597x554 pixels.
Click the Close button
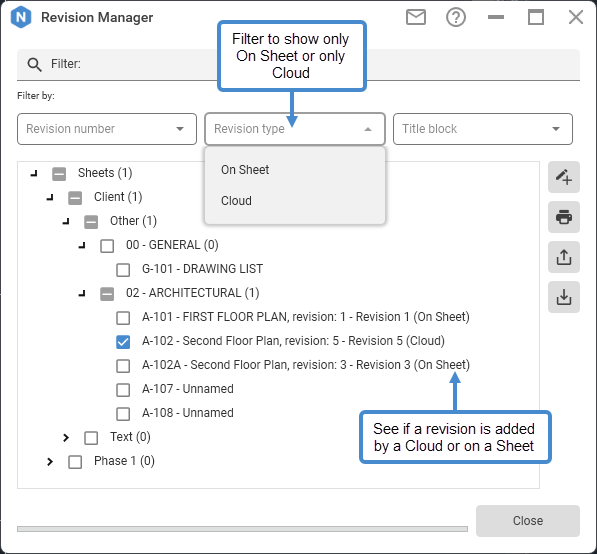(x=528, y=520)
